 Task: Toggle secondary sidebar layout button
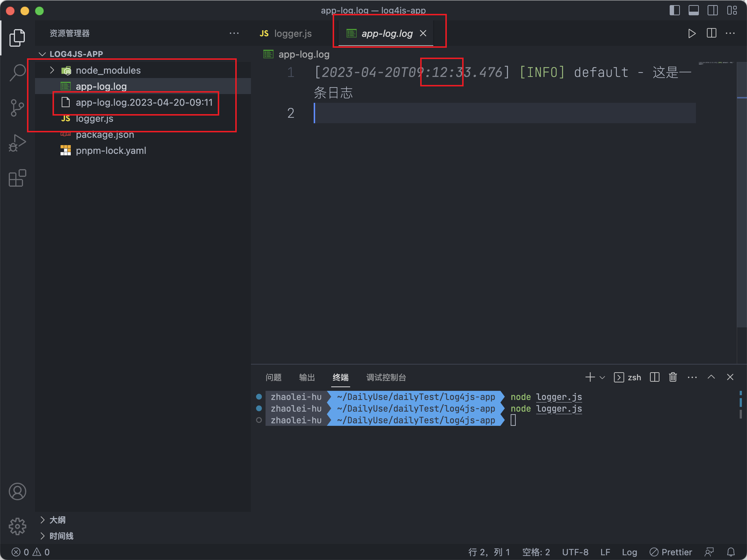coord(712,10)
